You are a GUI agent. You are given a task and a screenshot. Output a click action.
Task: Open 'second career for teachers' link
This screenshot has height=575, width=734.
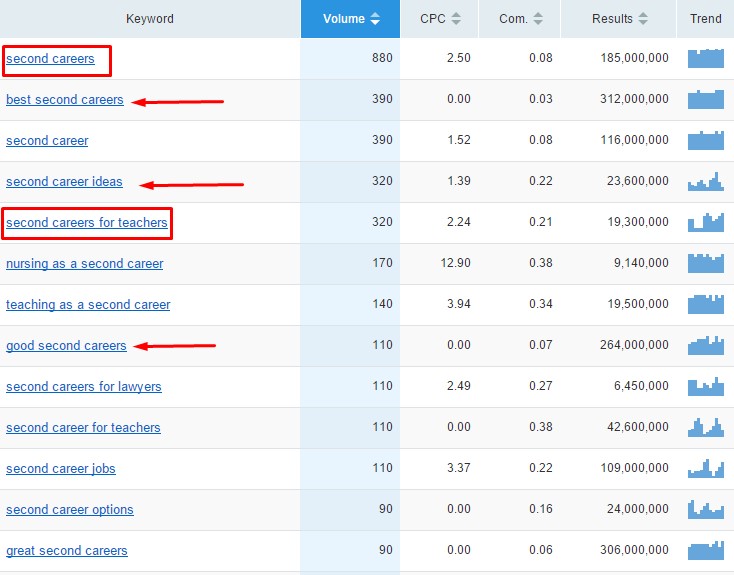coord(83,428)
